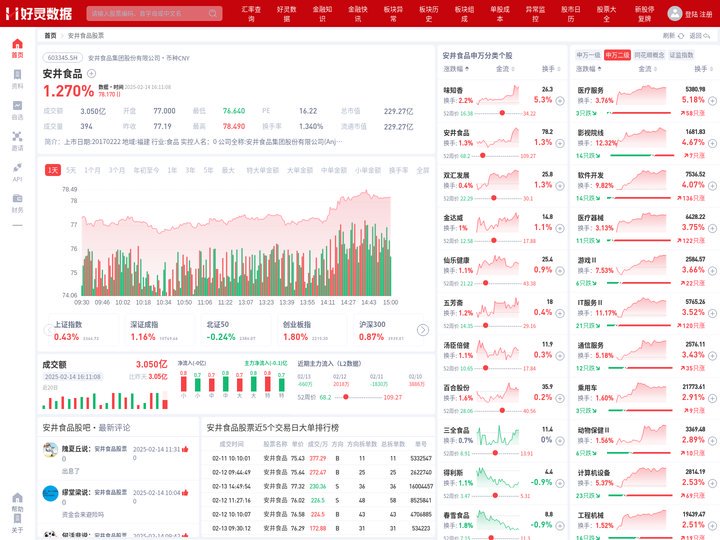Image resolution: width=720 pixels, height=540 pixels.
Task: Open the 新股停复牌 menu item
Action: pos(644,14)
